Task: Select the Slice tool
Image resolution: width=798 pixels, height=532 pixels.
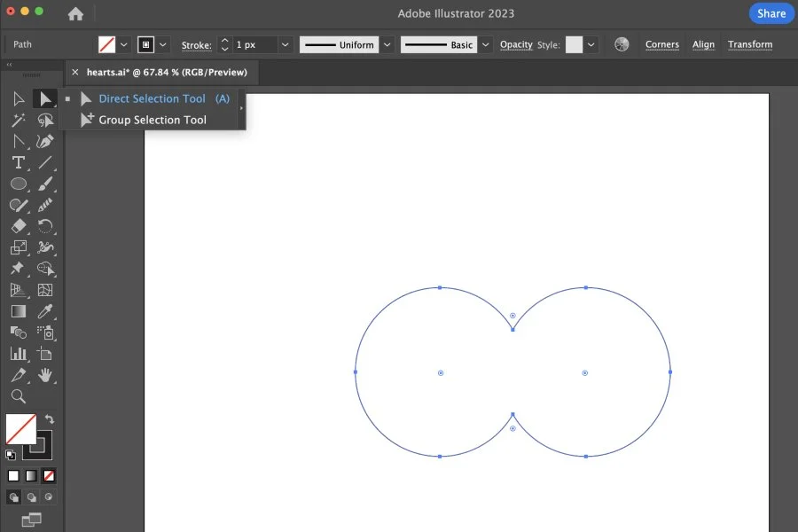Action: point(19,375)
